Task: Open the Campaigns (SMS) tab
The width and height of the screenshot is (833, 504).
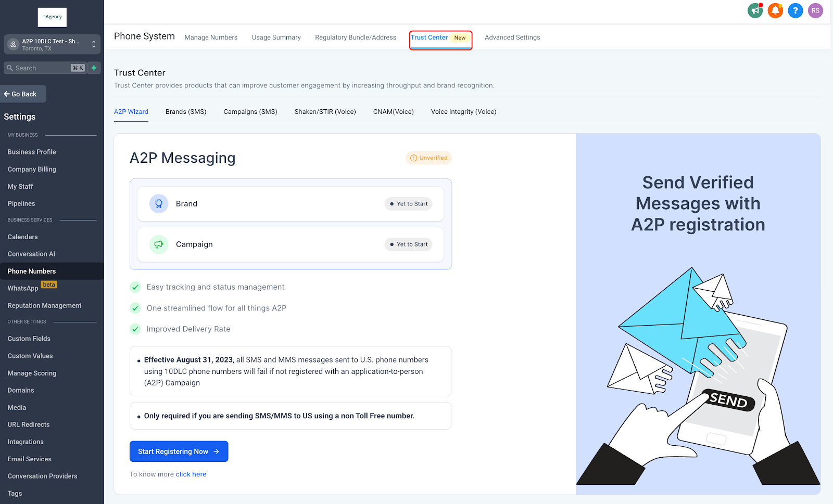Action: pyautogui.click(x=250, y=112)
